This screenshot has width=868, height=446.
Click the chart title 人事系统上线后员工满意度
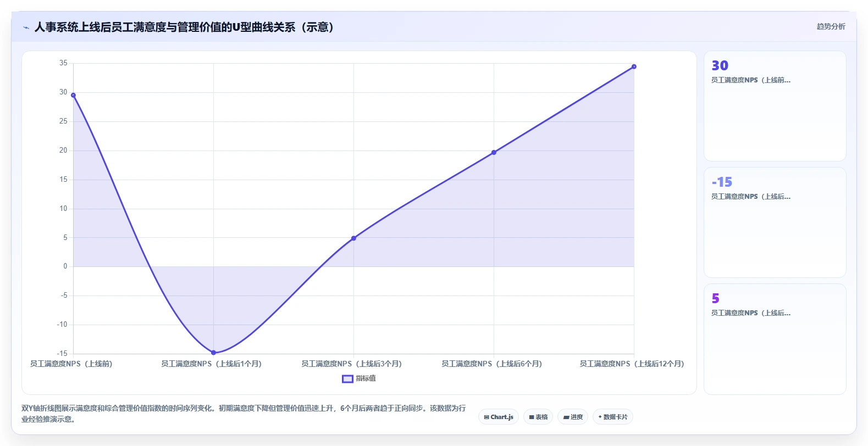[186, 27]
